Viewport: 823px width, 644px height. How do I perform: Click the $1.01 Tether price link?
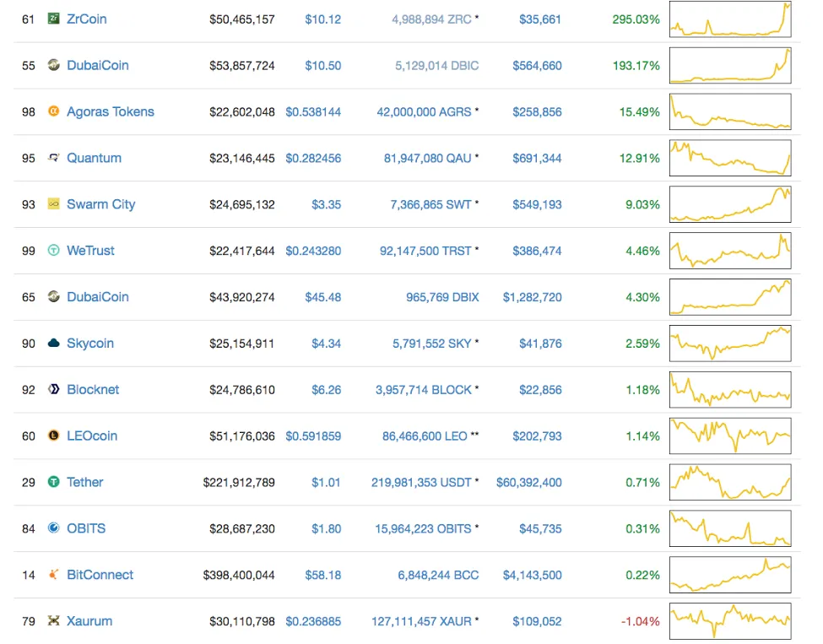coord(326,482)
